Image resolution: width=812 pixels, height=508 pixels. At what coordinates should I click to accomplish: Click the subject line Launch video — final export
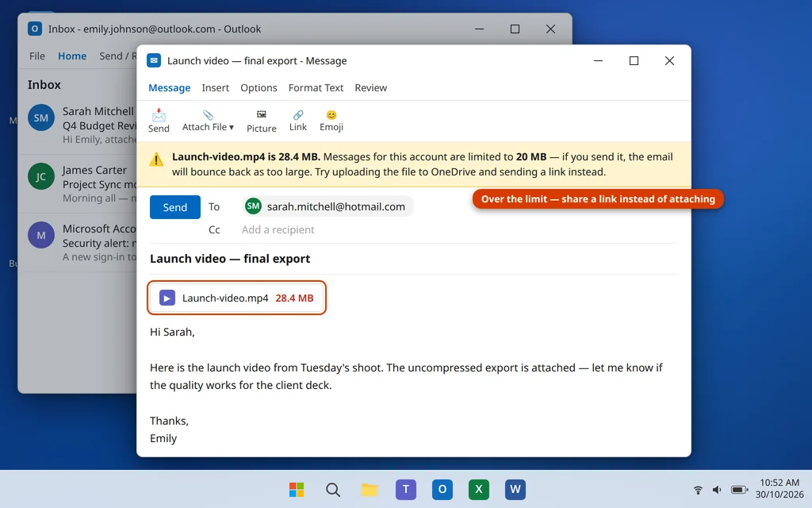(230, 259)
